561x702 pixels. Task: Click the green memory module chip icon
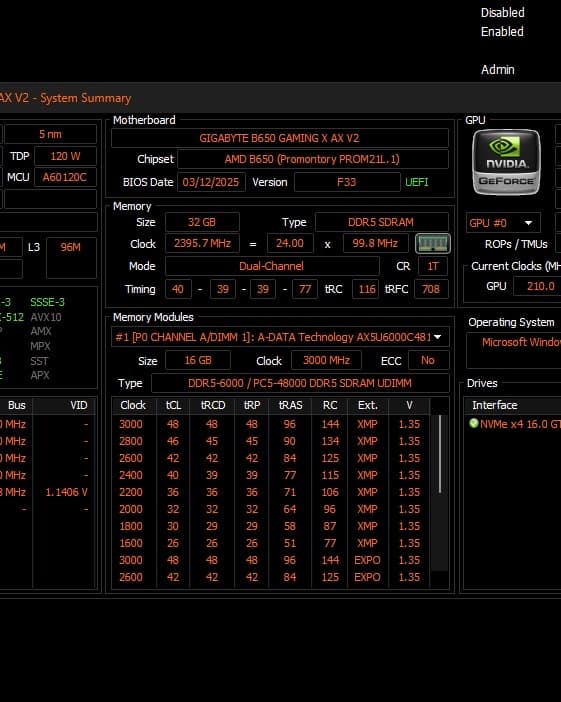pos(433,244)
